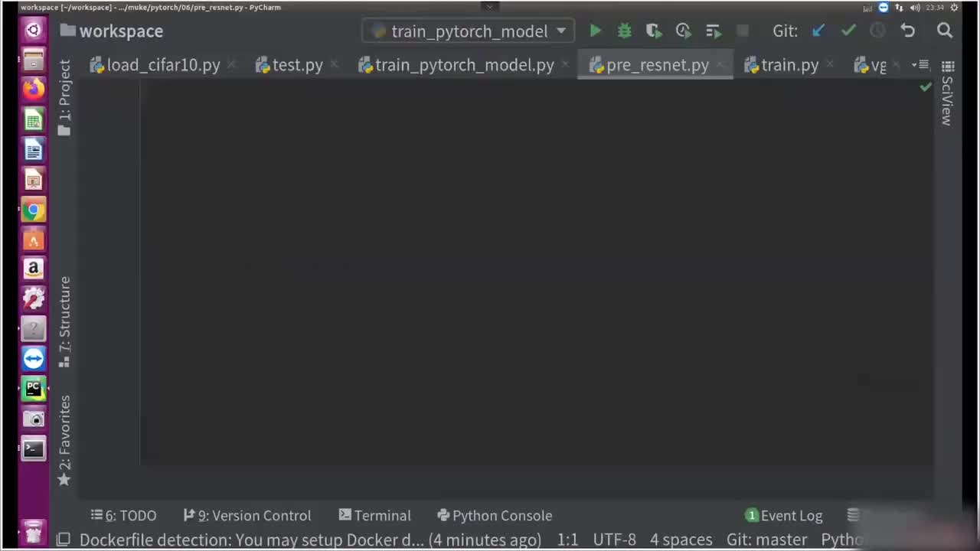Revert changes with the undo arrow icon

907,31
